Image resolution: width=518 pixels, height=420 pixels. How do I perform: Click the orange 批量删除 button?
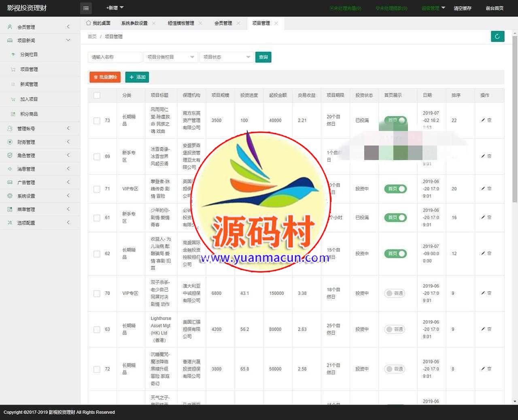[105, 77]
